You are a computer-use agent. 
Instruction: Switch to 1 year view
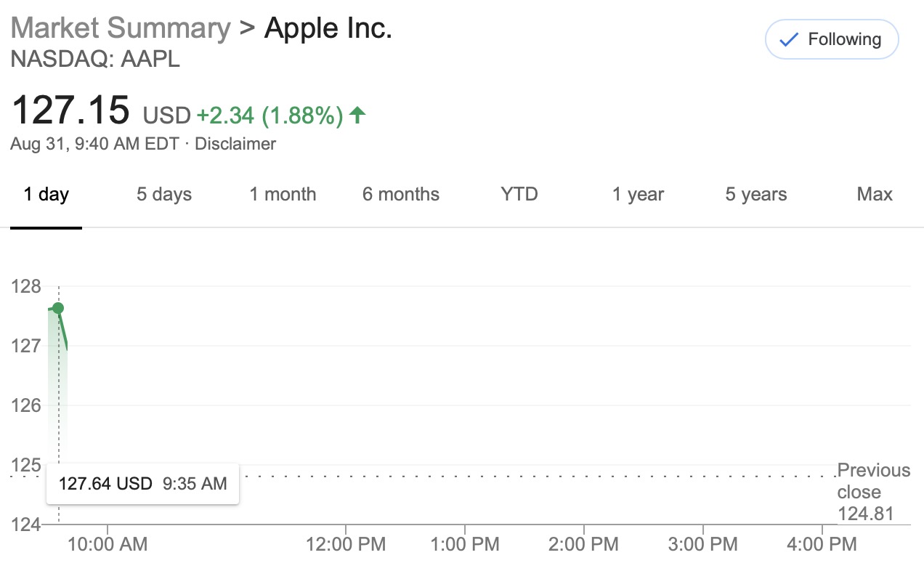tap(638, 195)
